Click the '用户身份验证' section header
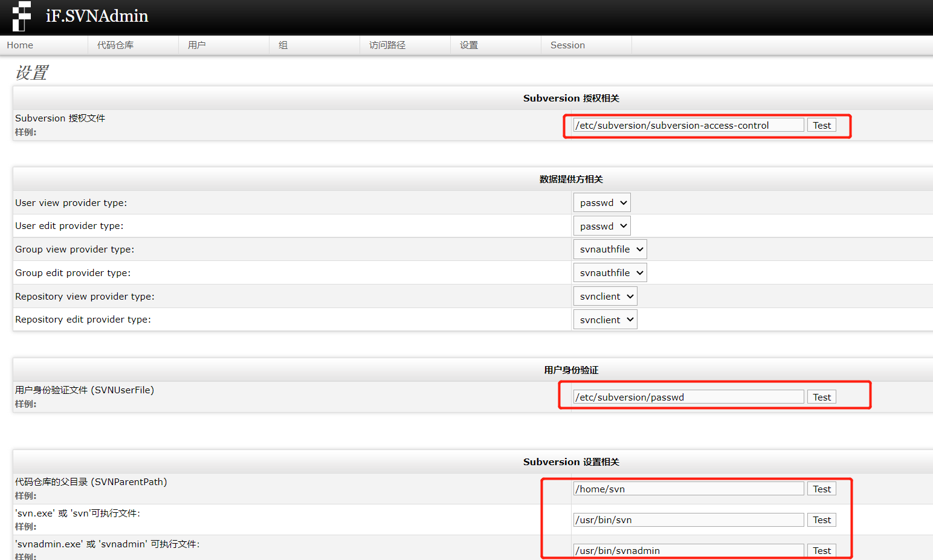The width and height of the screenshot is (933, 560). pyautogui.click(x=571, y=370)
